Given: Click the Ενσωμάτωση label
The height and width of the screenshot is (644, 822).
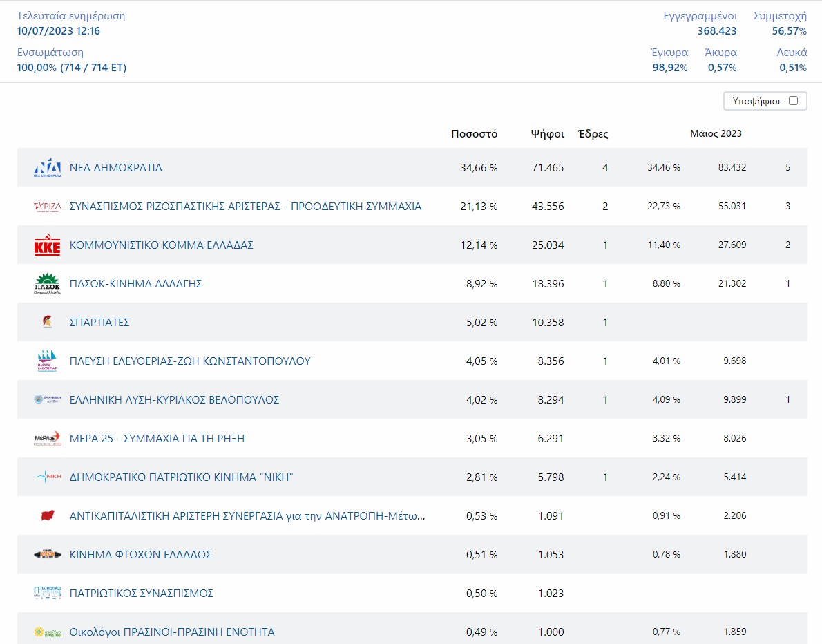Looking at the screenshot, I should 50,53.
